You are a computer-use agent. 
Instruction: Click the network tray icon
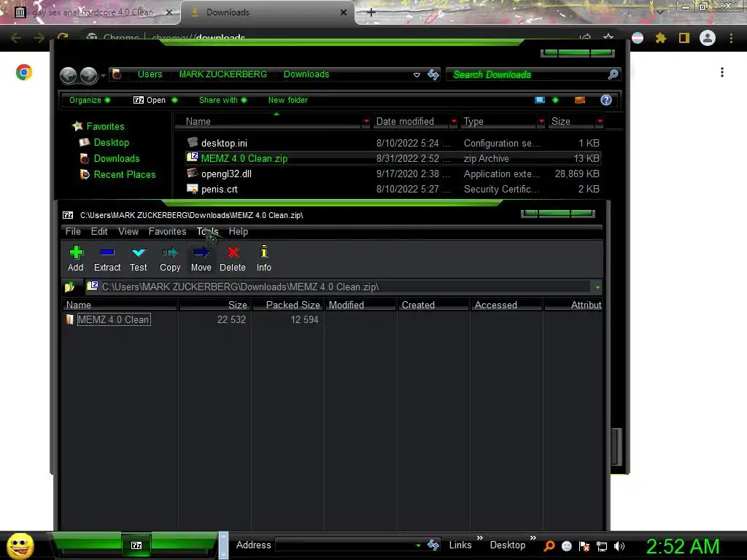pyautogui.click(x=602, y=546)
